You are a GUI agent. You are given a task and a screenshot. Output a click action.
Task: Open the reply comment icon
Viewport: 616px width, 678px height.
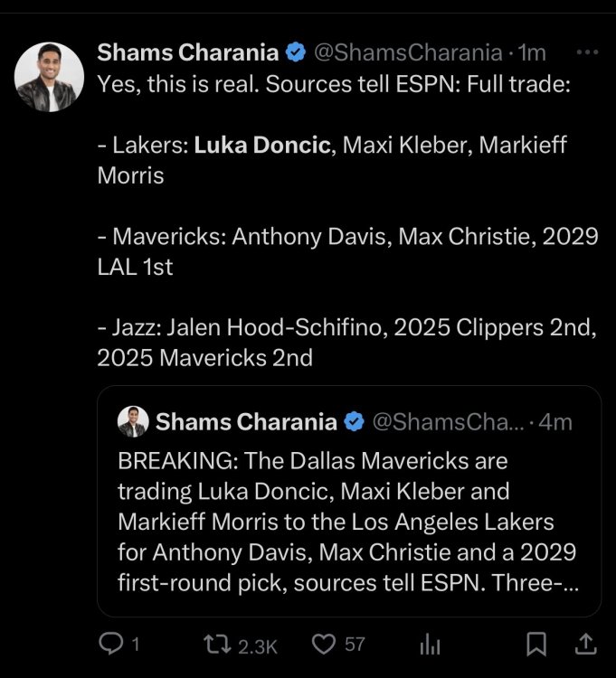coord(109,644)
